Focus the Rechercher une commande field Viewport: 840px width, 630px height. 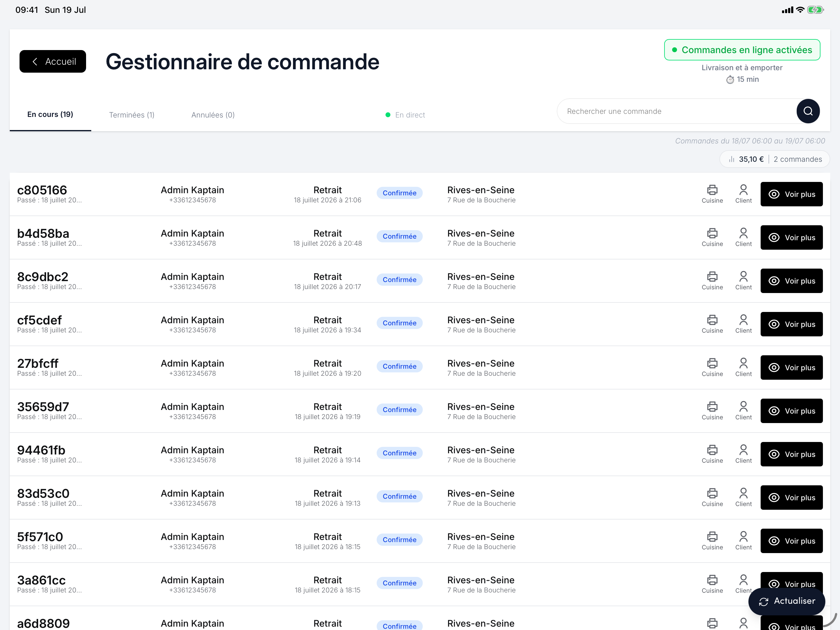click(x=676, y=111)
